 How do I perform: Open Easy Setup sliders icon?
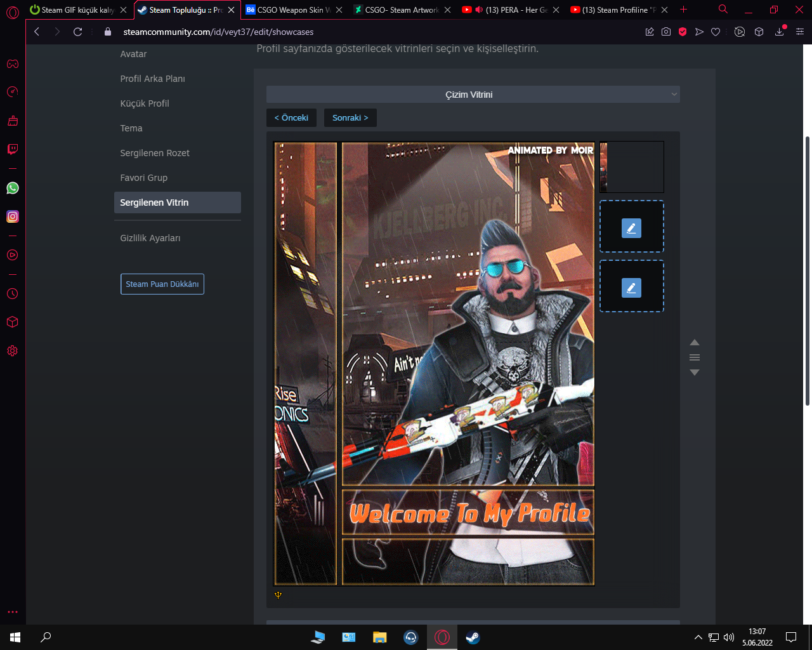tap(800, 32)
